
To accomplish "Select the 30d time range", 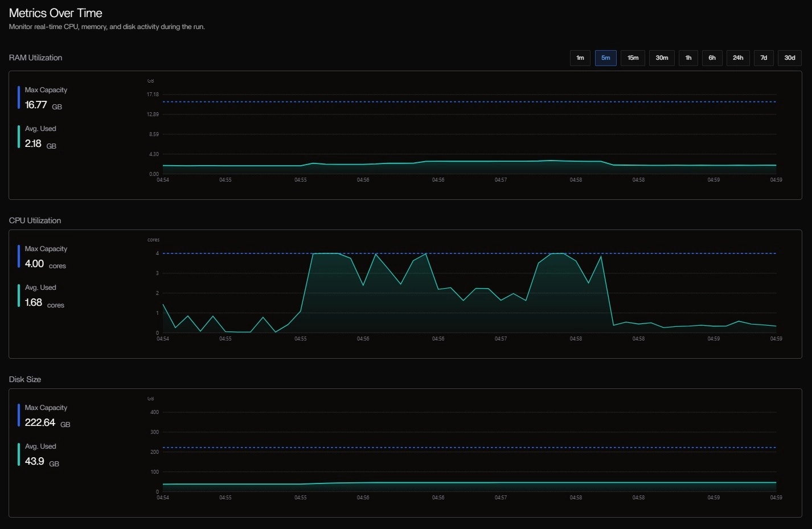I will [790, 58].
